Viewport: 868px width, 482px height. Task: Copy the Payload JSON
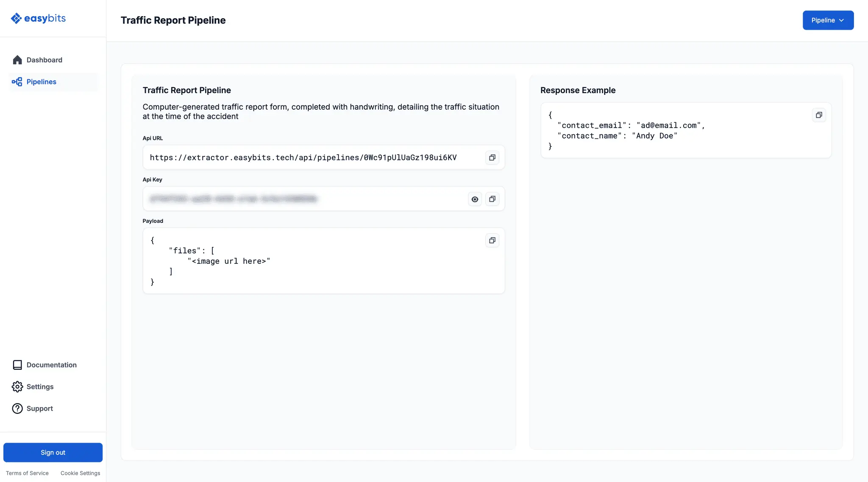point(492,241)
